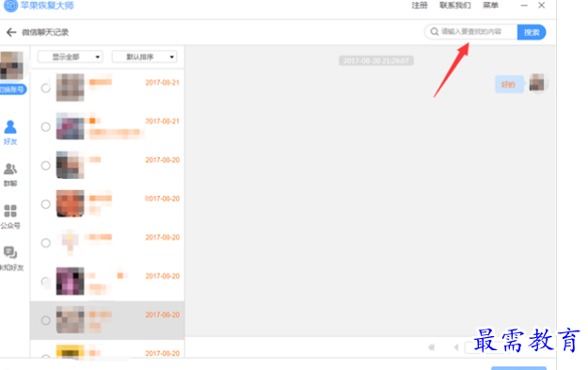Open the purple-avatar contact thumbnail
The image size is (588, 370).
pos(71,282)
